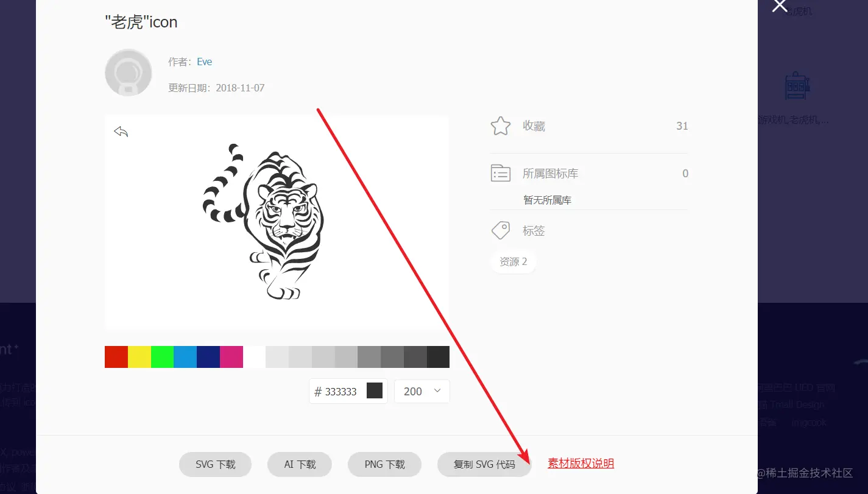Select the red color swatch
The image size is (868, 494).
point(116,357)
